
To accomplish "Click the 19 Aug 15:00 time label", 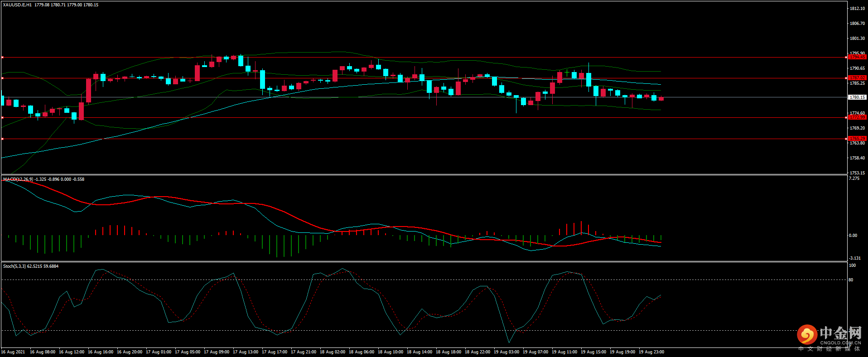I will [x=593, y=352].
